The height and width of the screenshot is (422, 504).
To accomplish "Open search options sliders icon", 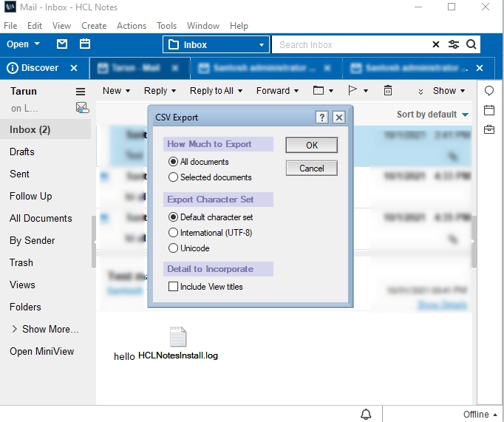I will click(x=454, y=44).
